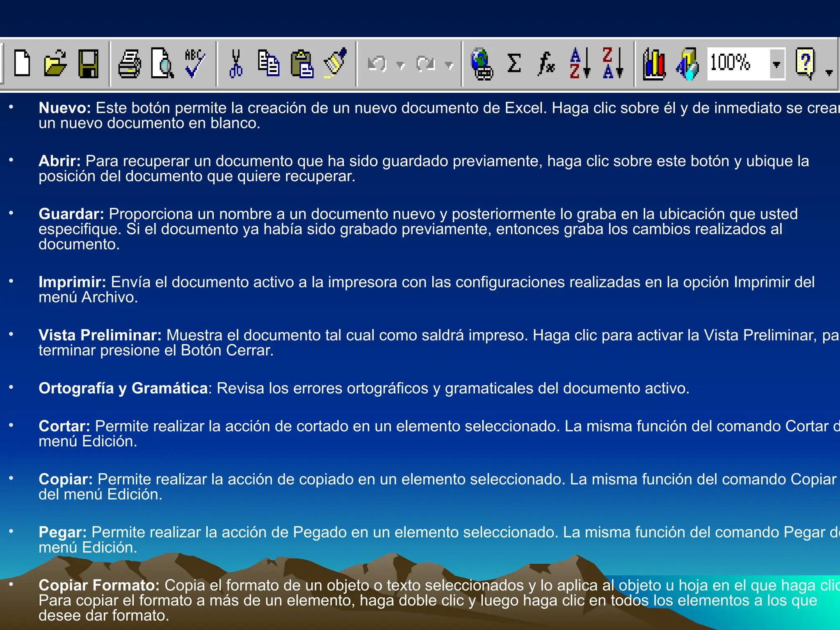Sort descending with the Z-A icon
The image size is (840, 630).
[613, 63]
